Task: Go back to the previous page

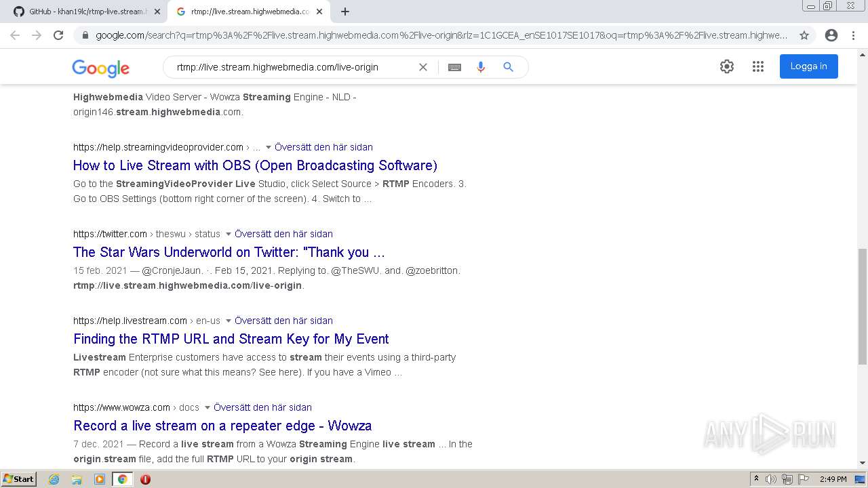Action: [x=15, y=35]
